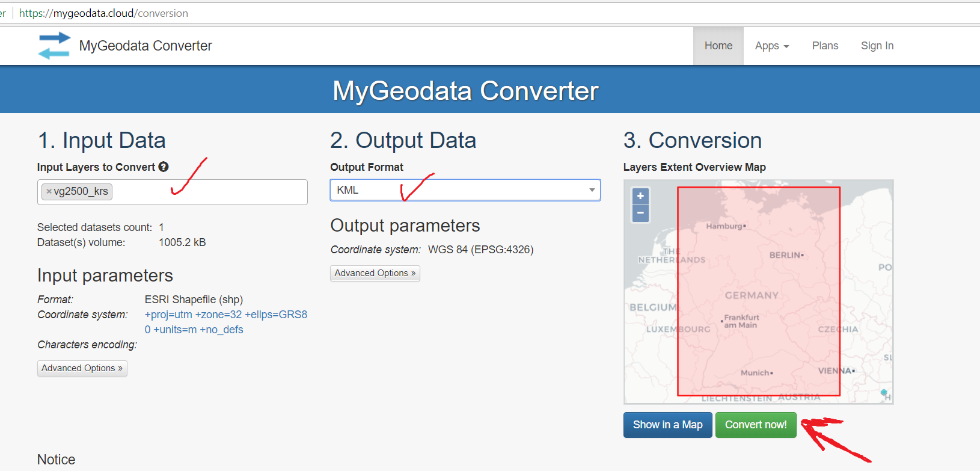The width and height of the screenshot is (980, 471).
Task: Click the browser address bar URL
Action: pos(103,13)
